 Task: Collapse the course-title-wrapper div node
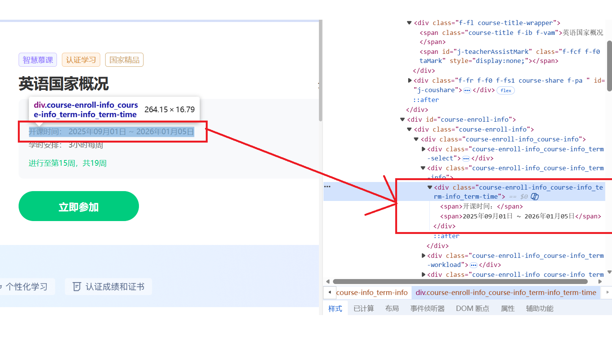point(409,23)
